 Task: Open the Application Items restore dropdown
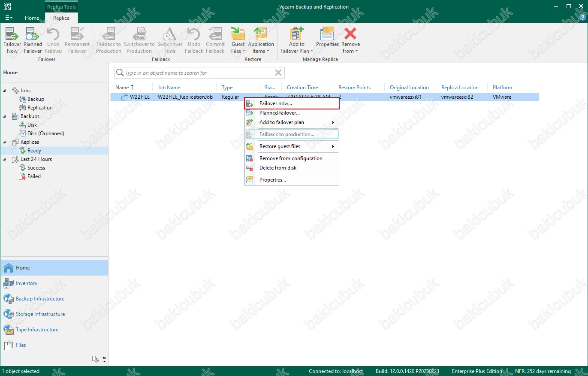pyautogui.click(x=261, y=40)
